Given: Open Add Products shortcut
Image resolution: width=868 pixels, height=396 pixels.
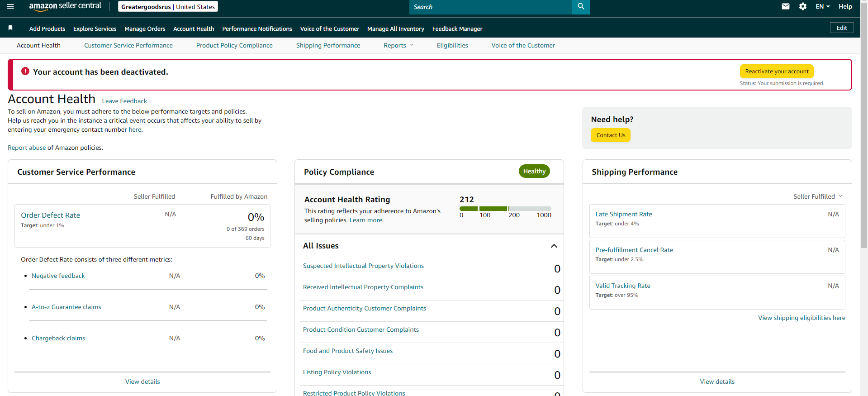Looking at the screenshot, I should (x=47, y=29).
